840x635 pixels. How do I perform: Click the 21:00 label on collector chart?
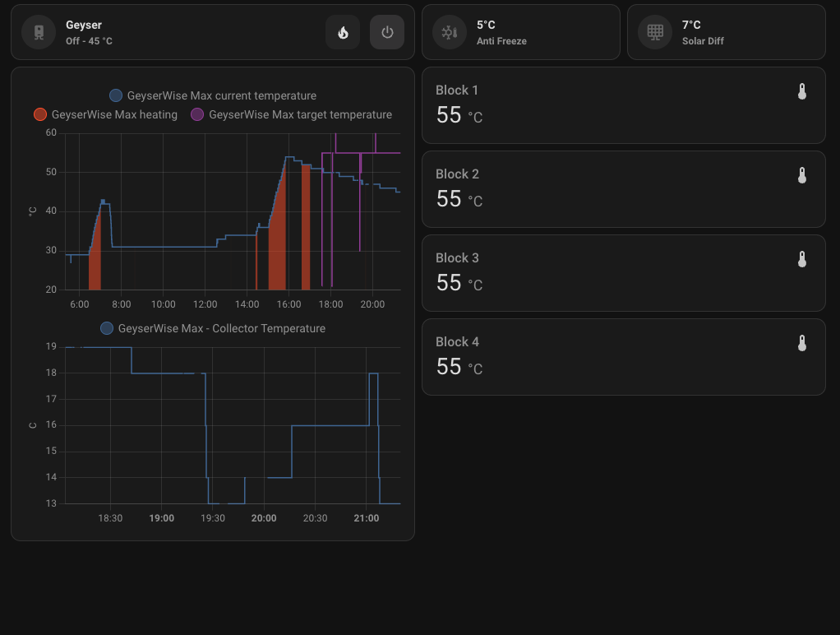(x=367, y=518)
